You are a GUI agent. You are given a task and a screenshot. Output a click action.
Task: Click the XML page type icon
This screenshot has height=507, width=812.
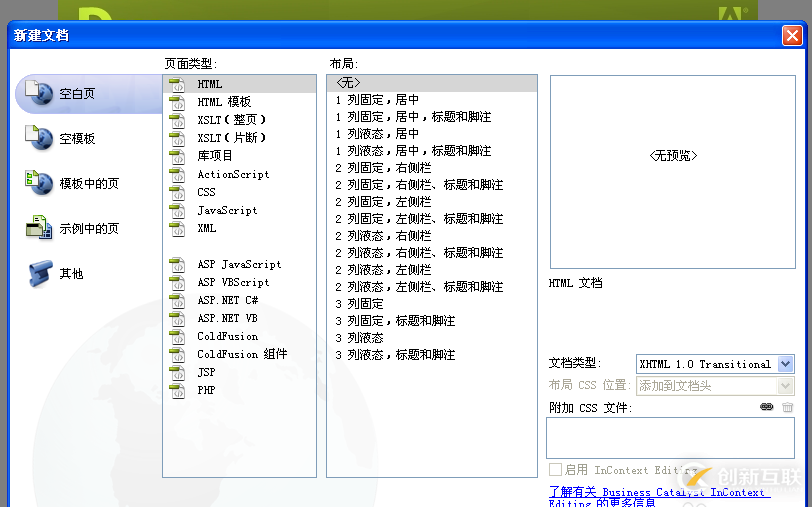tap(177, 228)
